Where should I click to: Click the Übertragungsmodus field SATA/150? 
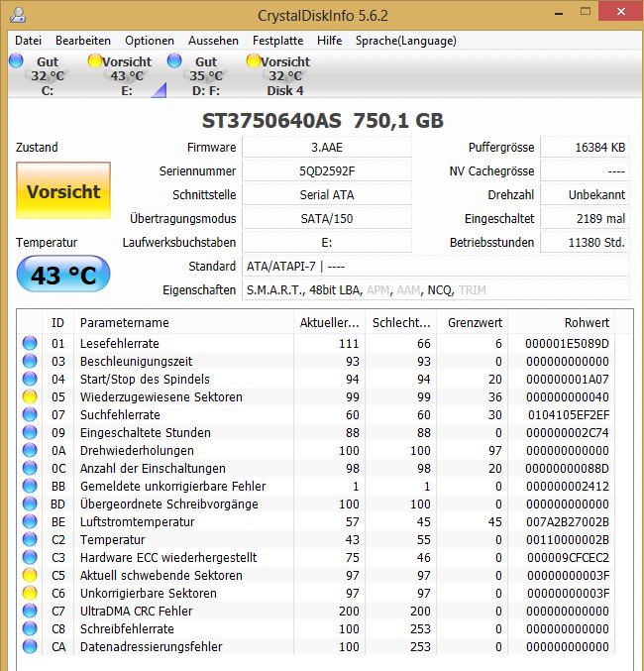coord(327,219)
